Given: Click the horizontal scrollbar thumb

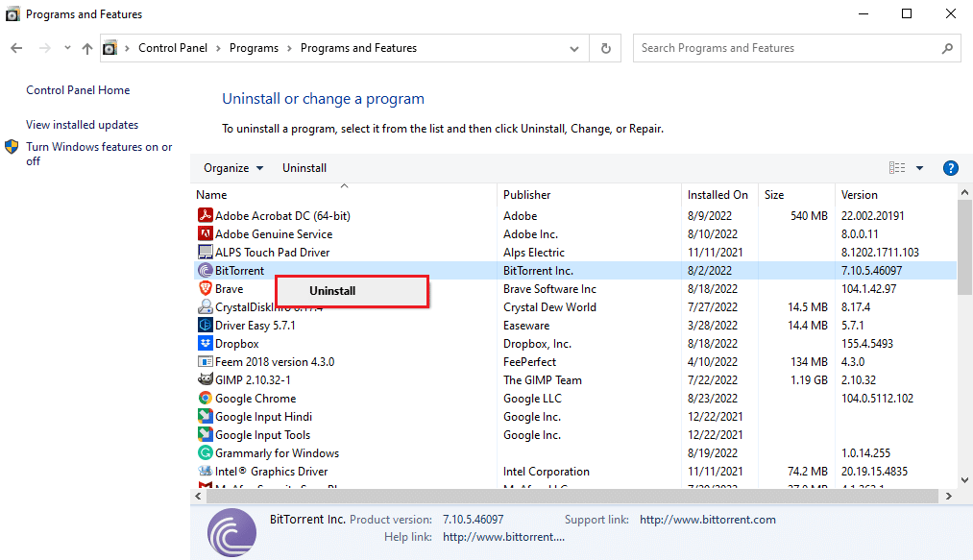Looking at the screenshot, I should [572, 496].
